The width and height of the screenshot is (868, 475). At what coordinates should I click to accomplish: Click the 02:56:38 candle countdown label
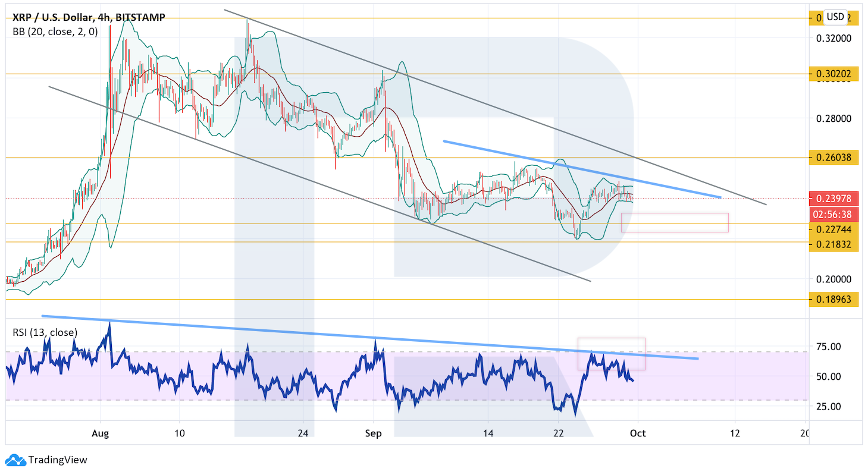coord(833,214)
